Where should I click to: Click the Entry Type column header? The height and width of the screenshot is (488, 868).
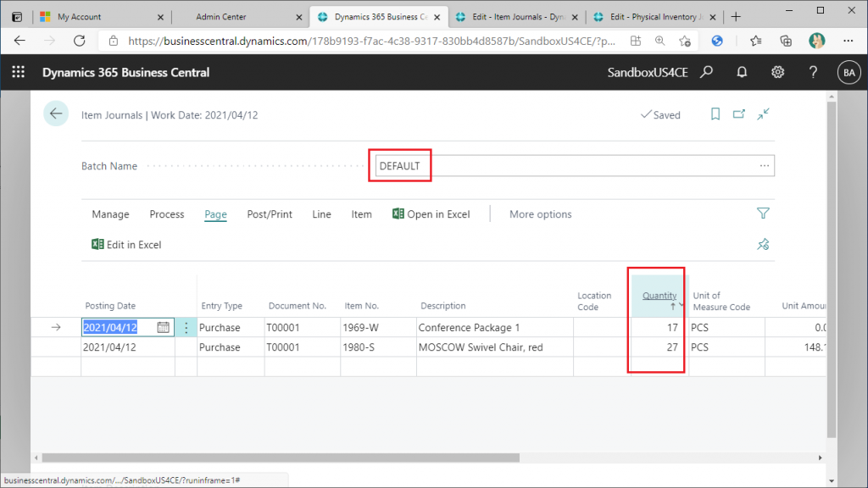point(221,305)
